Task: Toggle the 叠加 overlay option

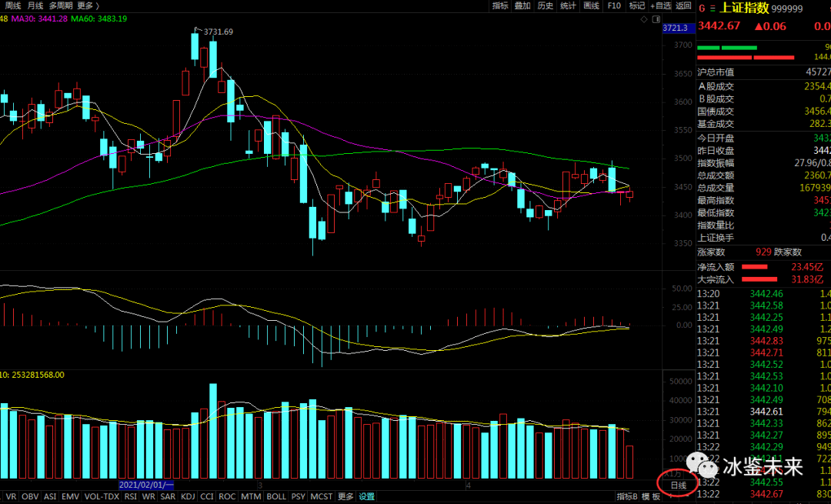Action: click(x=522, y=5)
